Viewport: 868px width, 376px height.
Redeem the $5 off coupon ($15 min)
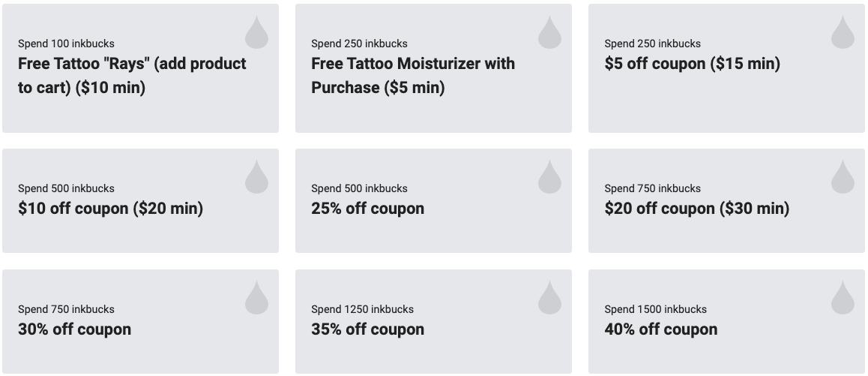click(692, 64)
